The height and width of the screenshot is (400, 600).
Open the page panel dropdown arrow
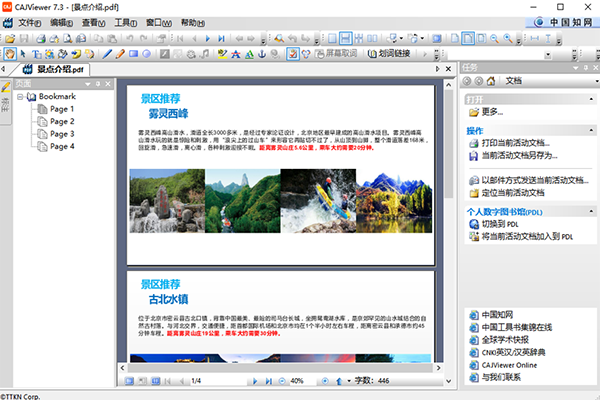pos(88,84)
